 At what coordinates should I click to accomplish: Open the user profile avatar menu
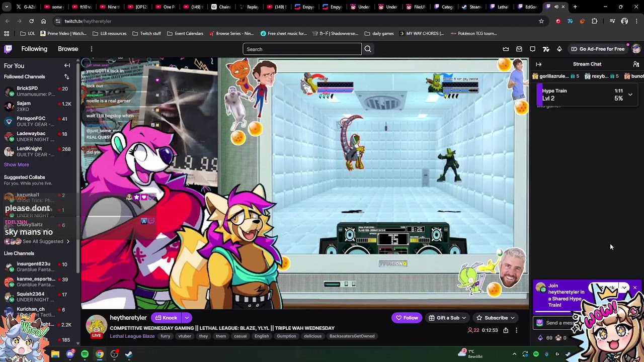click(x=636, y=49)
